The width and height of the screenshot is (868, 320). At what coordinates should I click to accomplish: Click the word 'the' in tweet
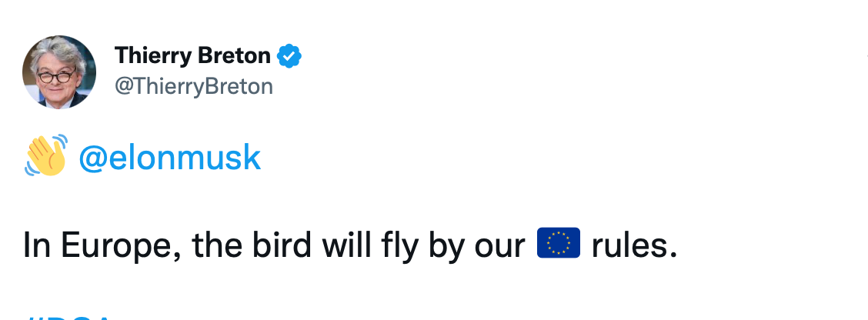[x=217, y=245]
